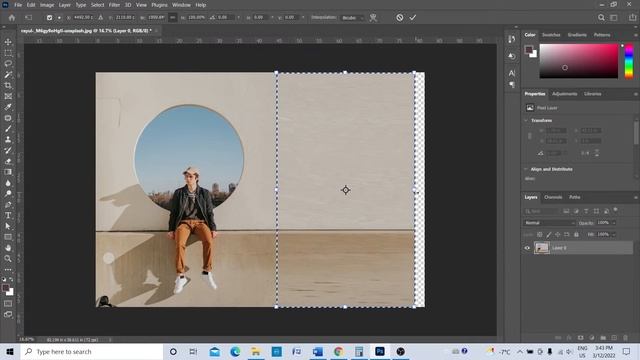Select the Pen tool
This screenshot has height=360, width=640.
(x=8, y=204)
